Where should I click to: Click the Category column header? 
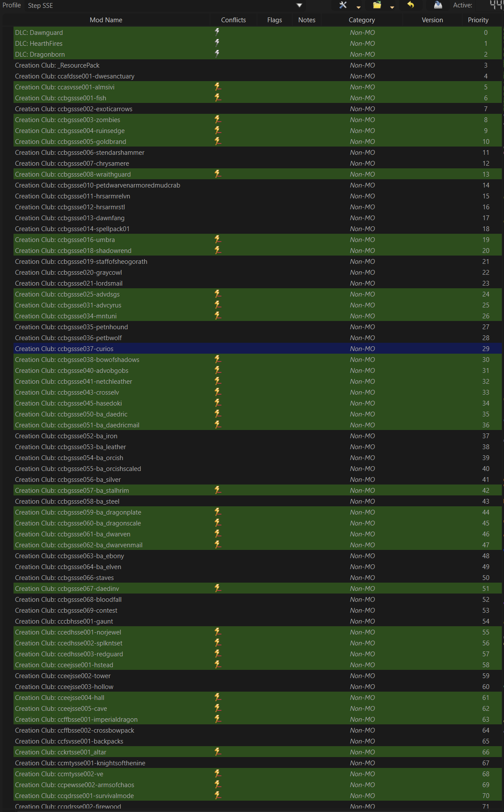point(361,20)
